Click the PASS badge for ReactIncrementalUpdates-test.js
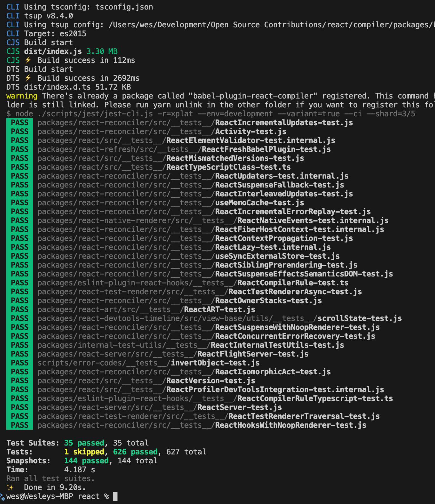Screen dimensions: 435x504 (x=20, y=123)
